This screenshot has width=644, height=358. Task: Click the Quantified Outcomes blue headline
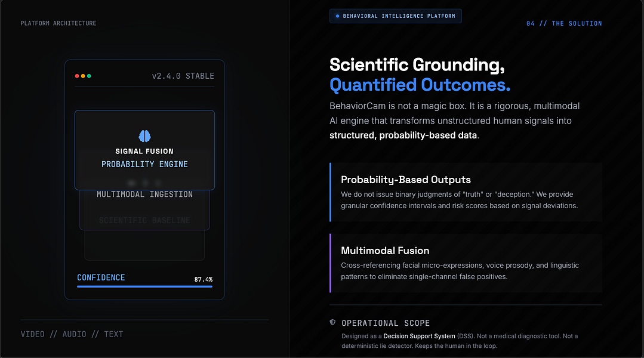coord(420,85)
